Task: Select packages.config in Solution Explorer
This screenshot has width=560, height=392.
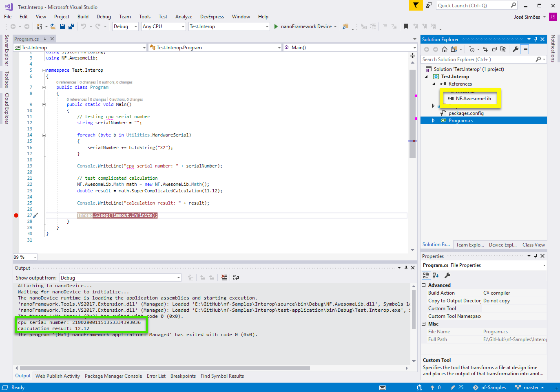Action: tap(466, 113)
